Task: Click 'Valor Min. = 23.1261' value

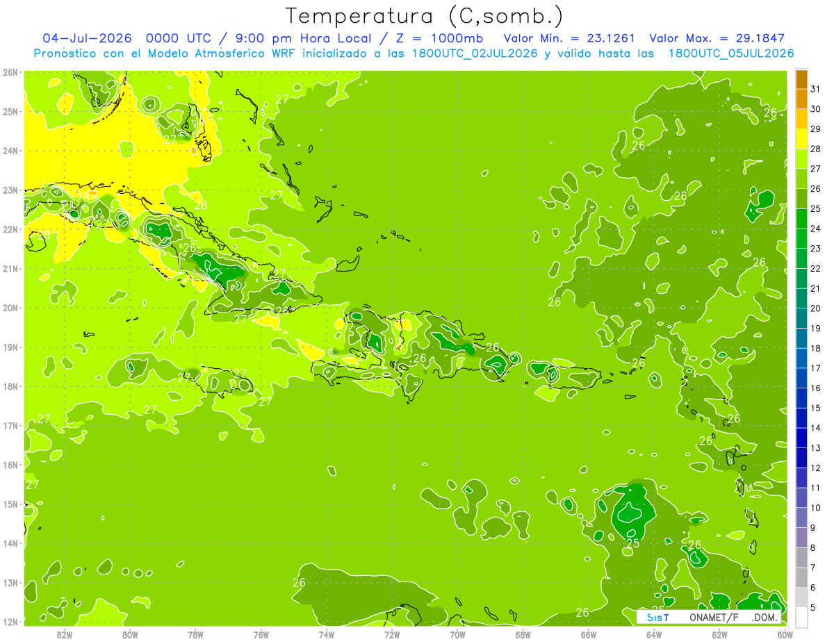Action: 569,38
